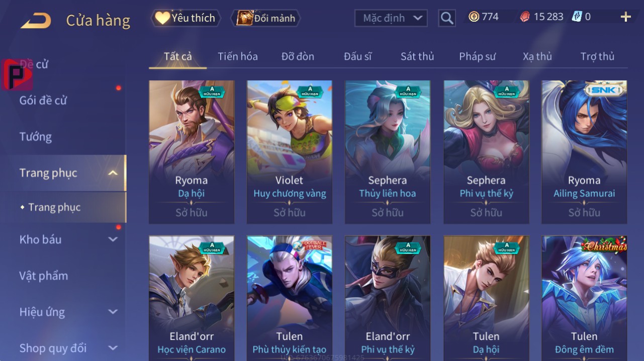The height and width of the screenshot is (361, 644).
Task: Select the Tiến hóa tab
Action: (238, 56)
